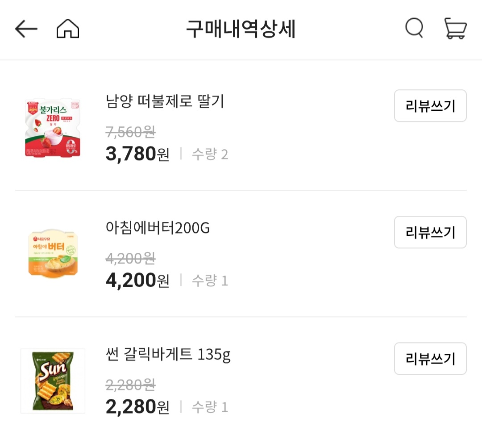Write a review for 아침에버터200G
The width and height of the screenshot is (482, 448).
[430, 232]
